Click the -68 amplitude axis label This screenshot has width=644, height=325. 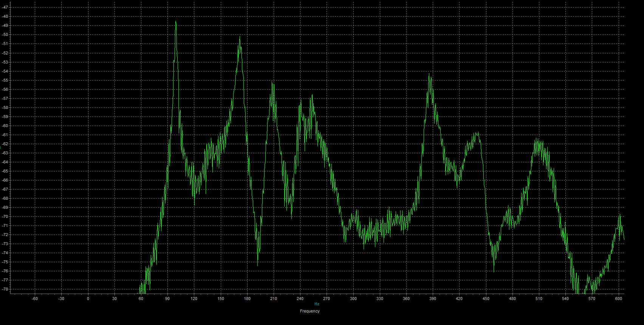pos(5,198)
